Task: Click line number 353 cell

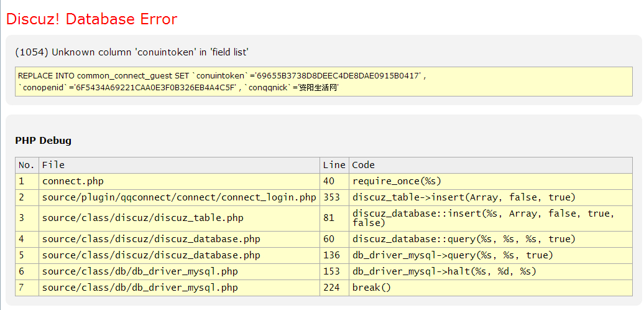Action: point(331,197)
